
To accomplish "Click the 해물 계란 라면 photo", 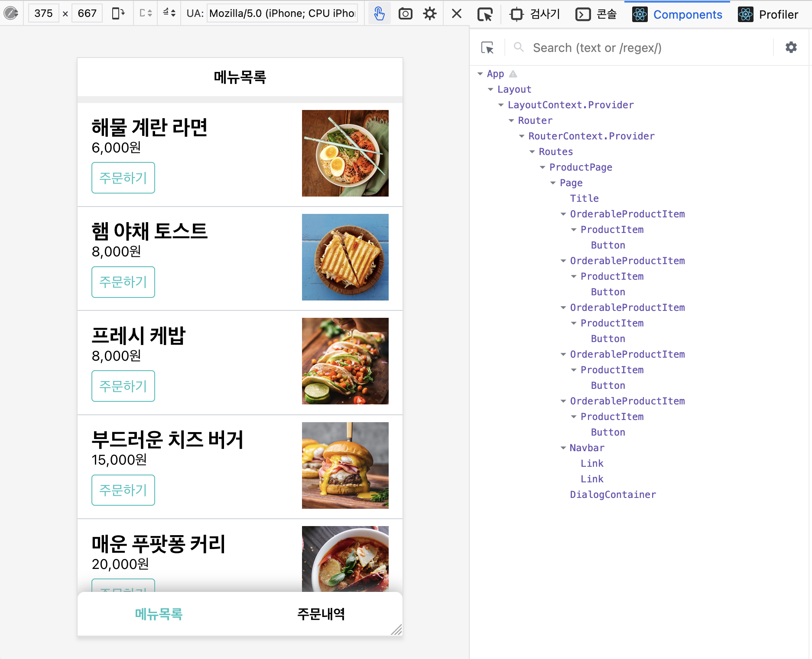I will tap(345, 153).
